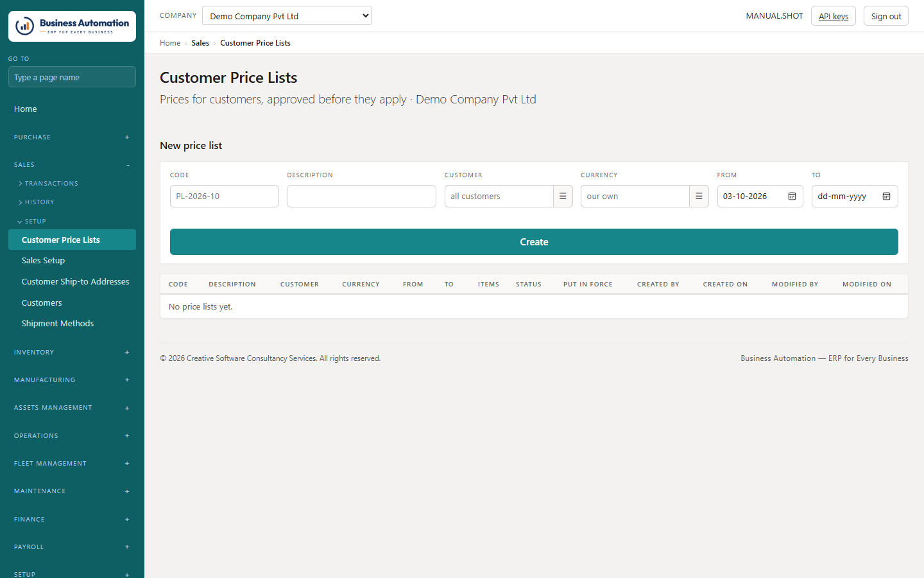Click the MANUAL.SHOT username text
Viewport: 924px width, 578px height.
pyautogui.click(x=774, y=16)
